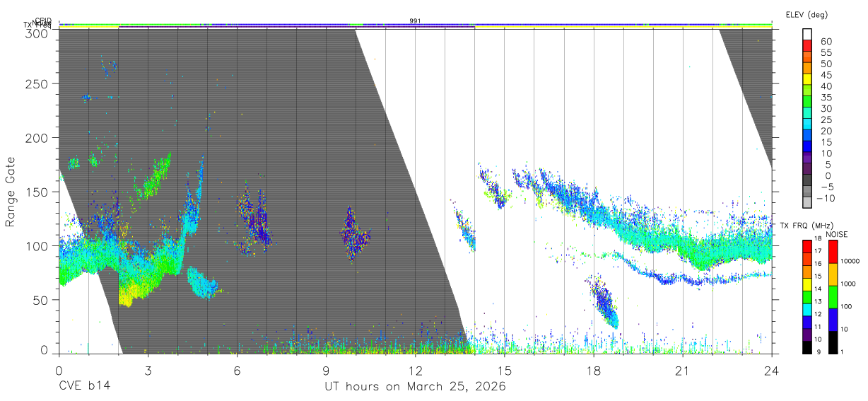
Task: Pick the orange segment of NOISE bar
Action: [832, 274]
